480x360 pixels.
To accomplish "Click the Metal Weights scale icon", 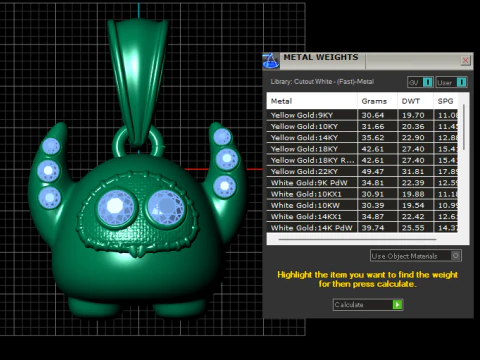I will pyautogui.click(x=271, y=61).
